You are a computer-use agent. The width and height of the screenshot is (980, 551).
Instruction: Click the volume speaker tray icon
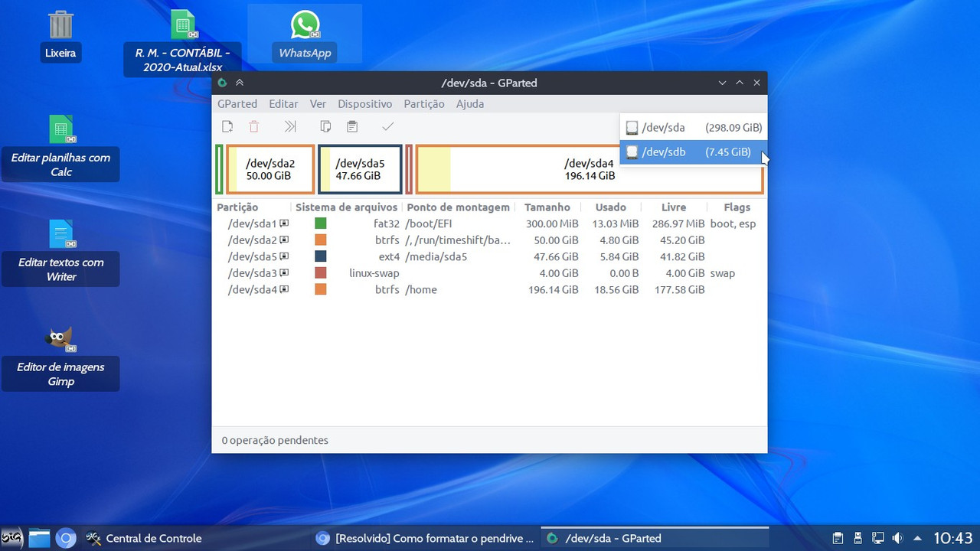pyautogui.click(x=897, y=539)
